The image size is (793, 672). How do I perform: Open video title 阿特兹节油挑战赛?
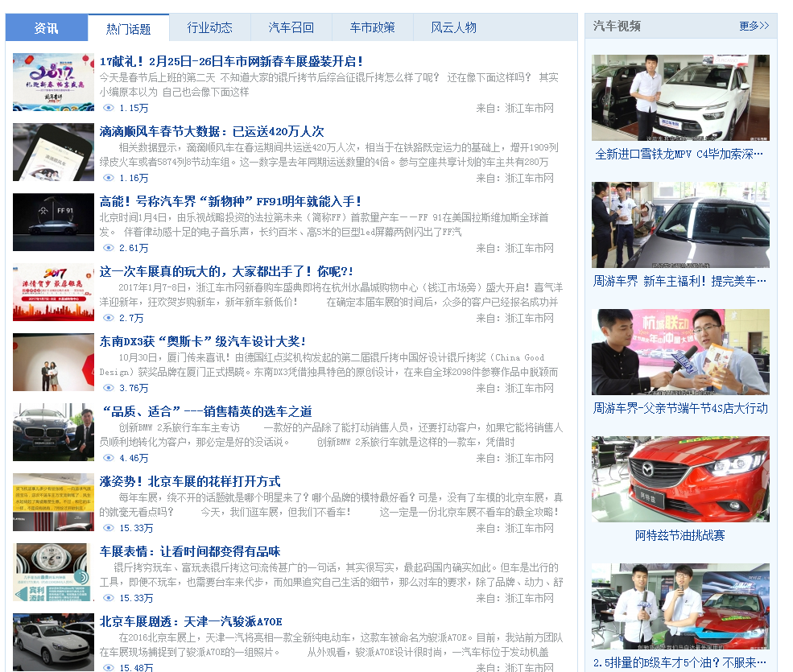coord(680,535)
